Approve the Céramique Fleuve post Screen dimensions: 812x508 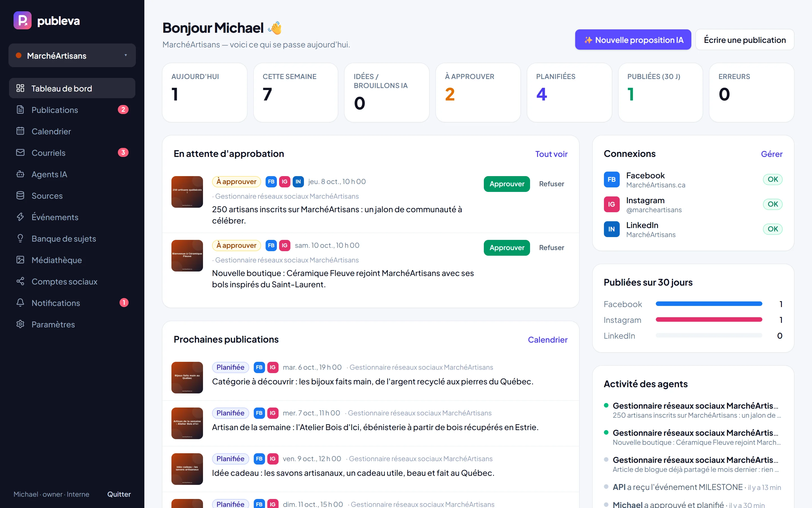click(x=507, y=248)
